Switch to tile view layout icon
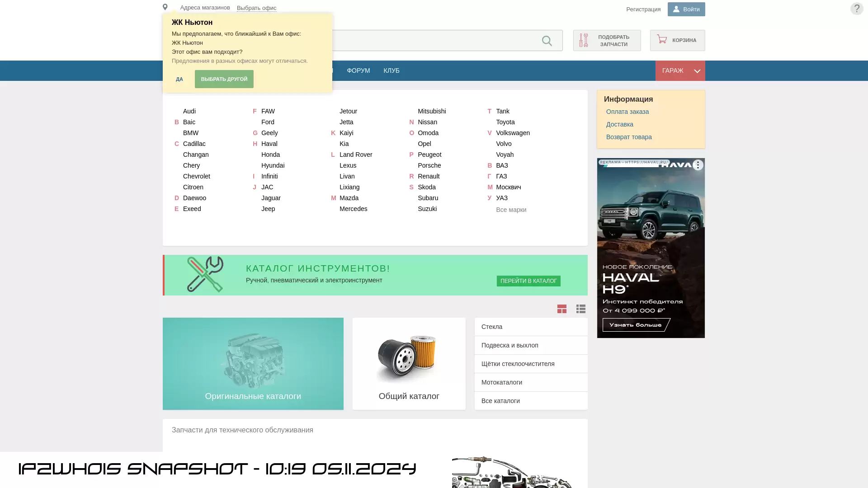 point(562,309)
